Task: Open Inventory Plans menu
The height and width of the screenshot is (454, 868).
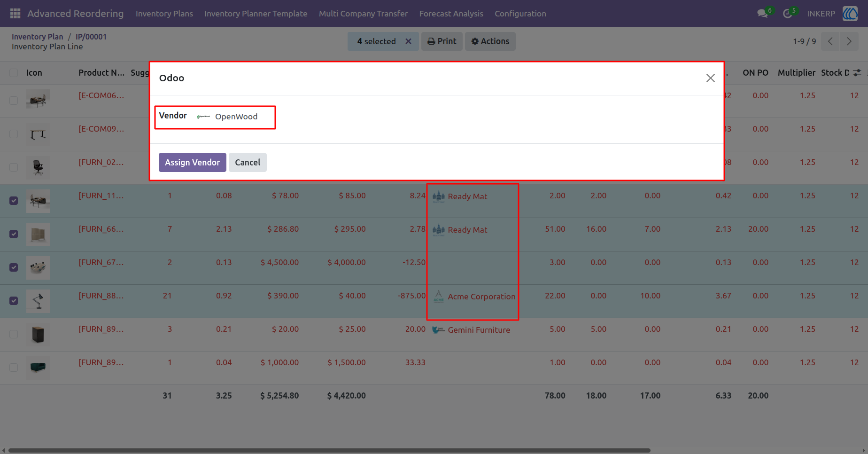Action: (164, 14)
